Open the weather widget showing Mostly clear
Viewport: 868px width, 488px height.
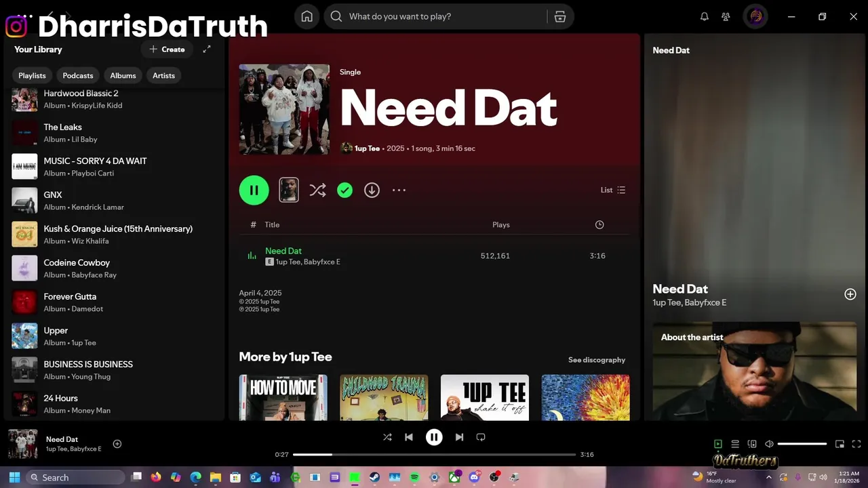tap(714, 477)
